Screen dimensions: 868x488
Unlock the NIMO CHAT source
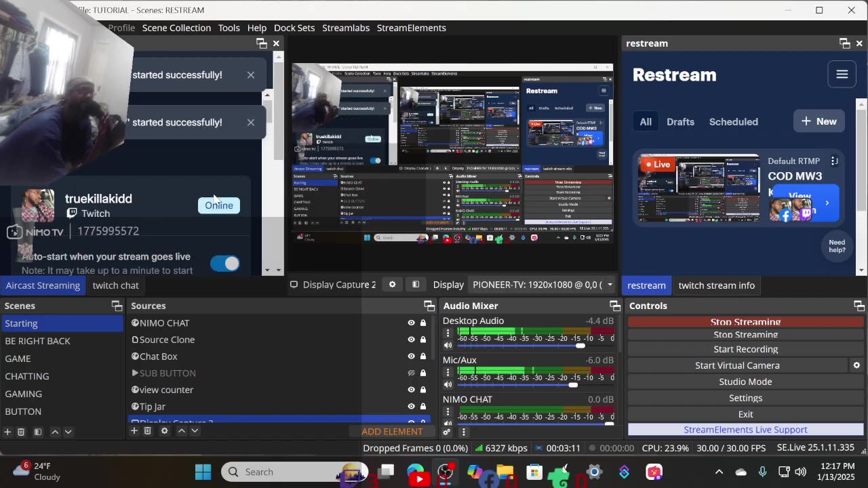[x=423, y=323]
